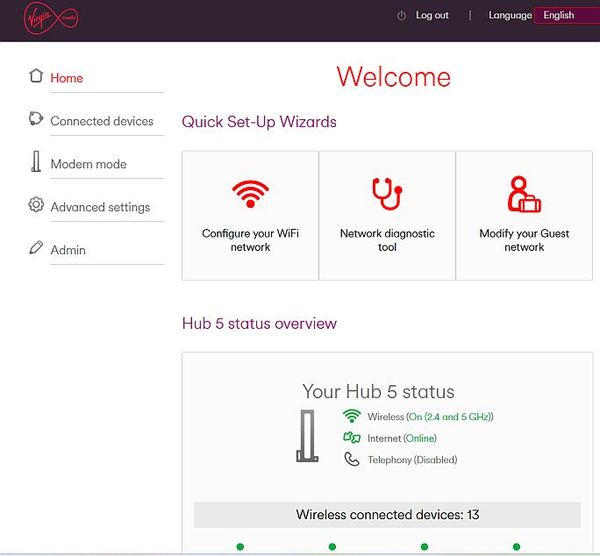Click the guest person icon

tap(524, 194)
